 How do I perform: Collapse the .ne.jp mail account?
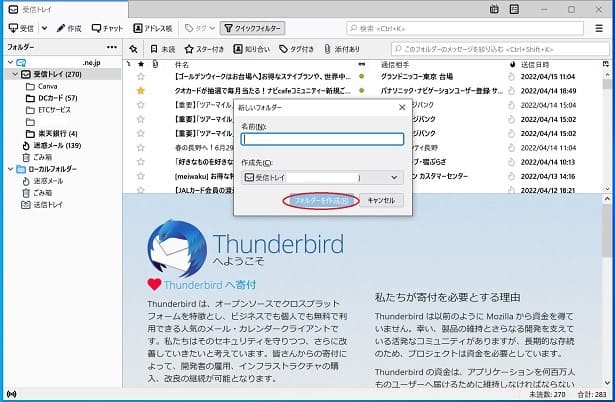pos(11,62)
